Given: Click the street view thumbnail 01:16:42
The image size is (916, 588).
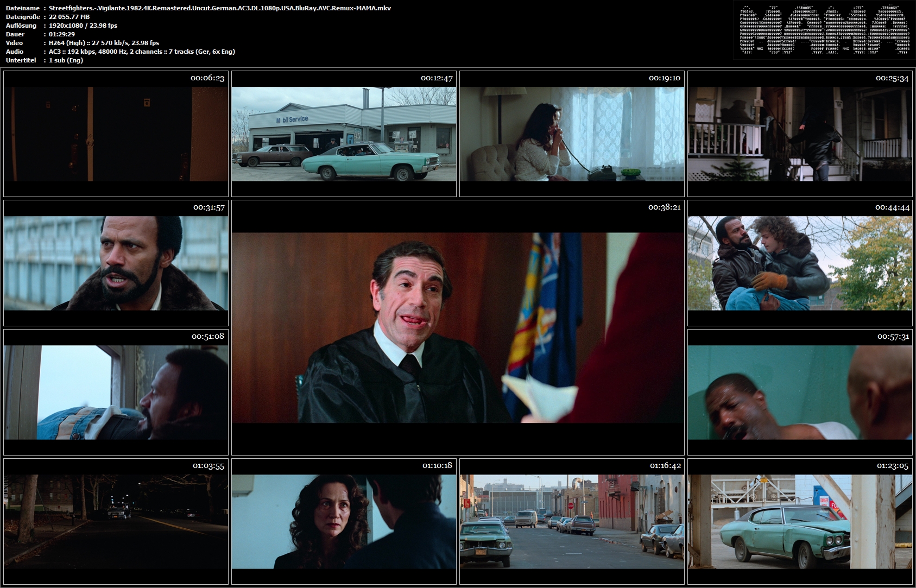Looking at the screenshot, I should [572, 521].
